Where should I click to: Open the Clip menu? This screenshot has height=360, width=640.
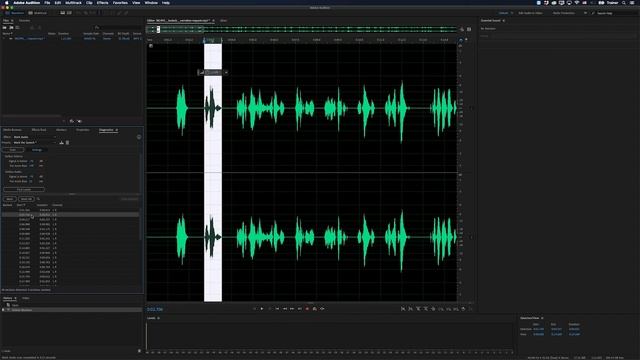click(x=89, y=2)
